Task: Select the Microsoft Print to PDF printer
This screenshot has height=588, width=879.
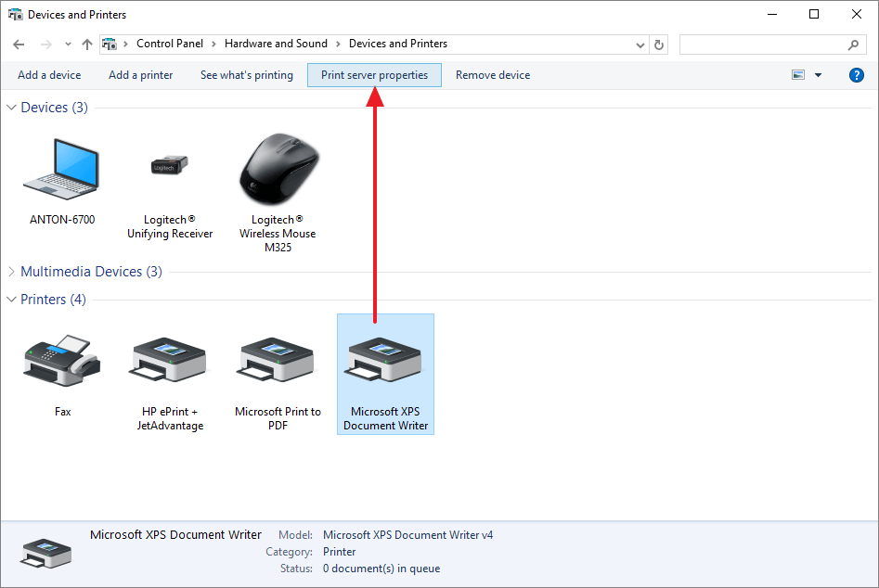Action: [278, 361]
